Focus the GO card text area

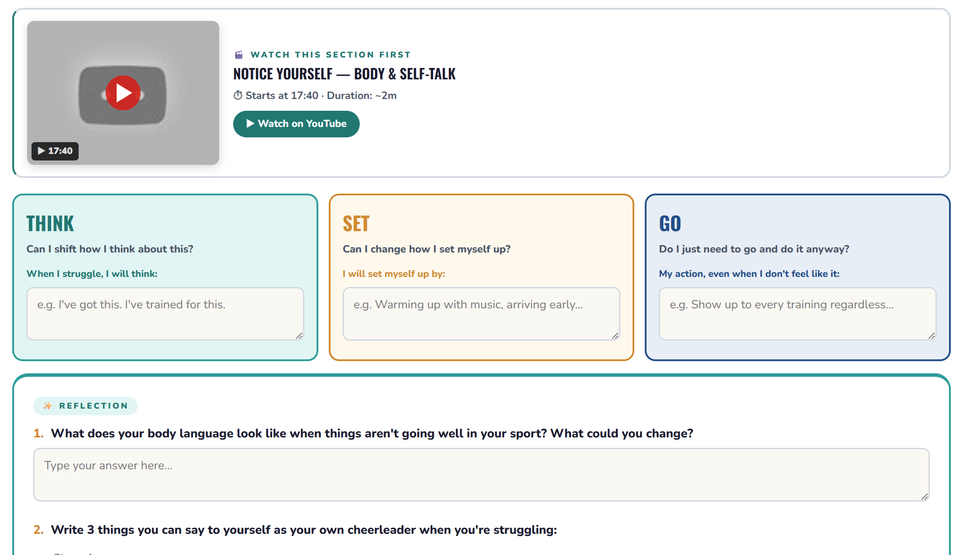point(797,313)
